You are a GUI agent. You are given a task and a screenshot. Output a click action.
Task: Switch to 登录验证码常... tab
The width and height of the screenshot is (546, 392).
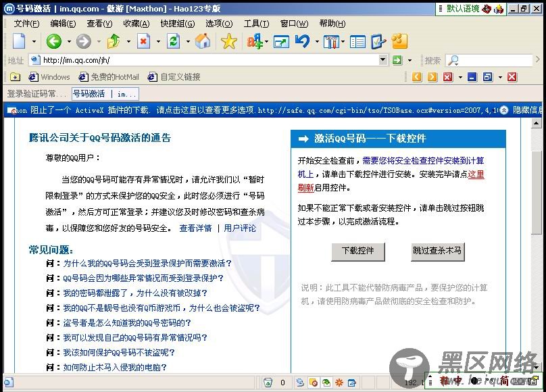[x=36, y=94]
